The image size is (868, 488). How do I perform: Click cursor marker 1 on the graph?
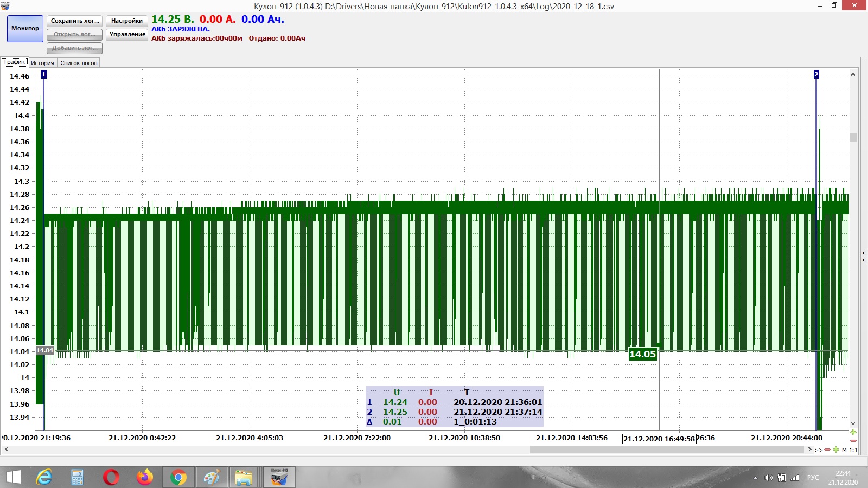point(44,74)
